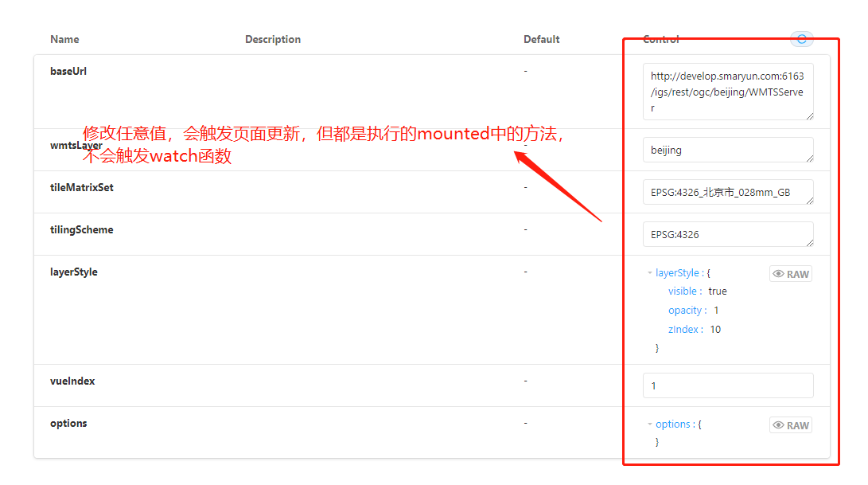Grab the resize handle of the baseUrl textarea
Viewport: 868px width, 485px height.
pyautogui.click(x=809, y=115)
